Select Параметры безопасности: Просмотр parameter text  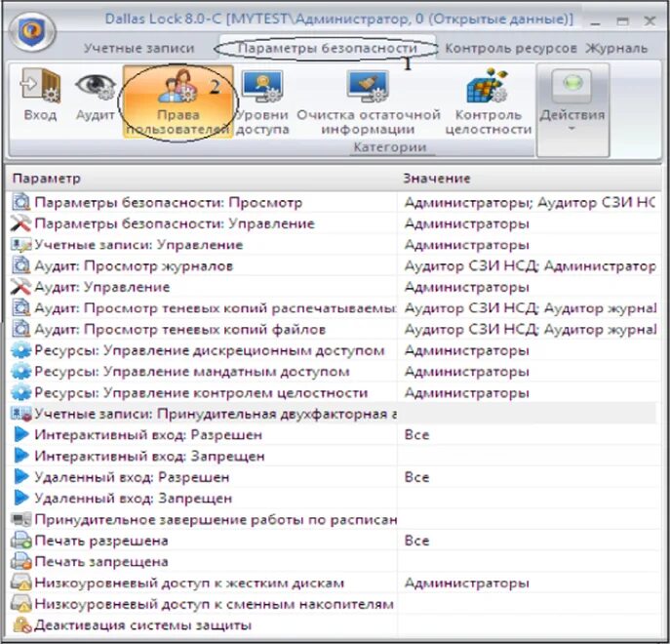169,202
